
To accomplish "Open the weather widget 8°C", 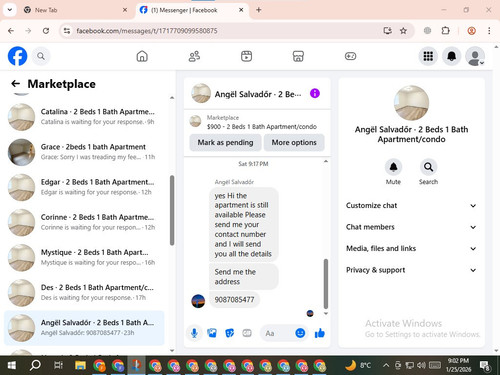I will point(358,365).
